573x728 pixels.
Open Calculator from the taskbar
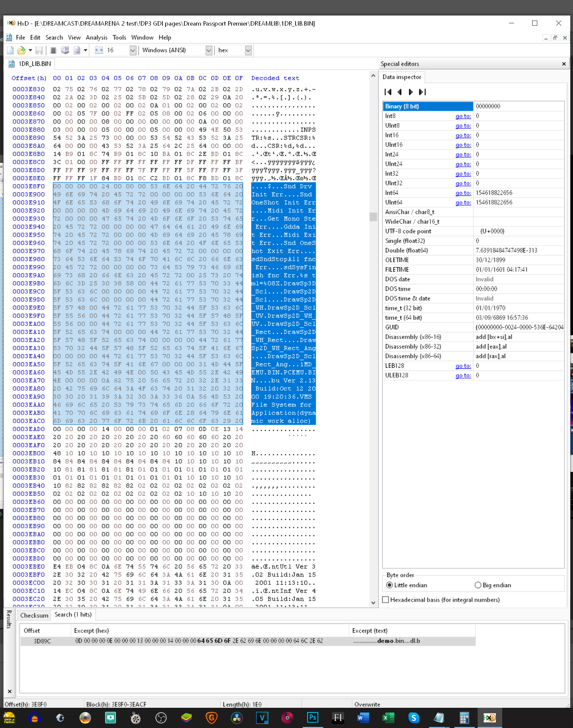click(x=464, y=718)
